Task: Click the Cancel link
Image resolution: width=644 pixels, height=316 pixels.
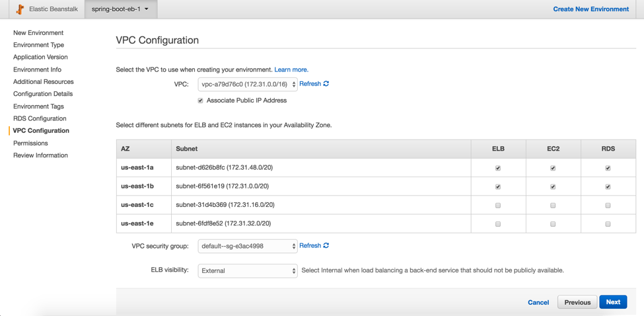Action: [538, 302]
